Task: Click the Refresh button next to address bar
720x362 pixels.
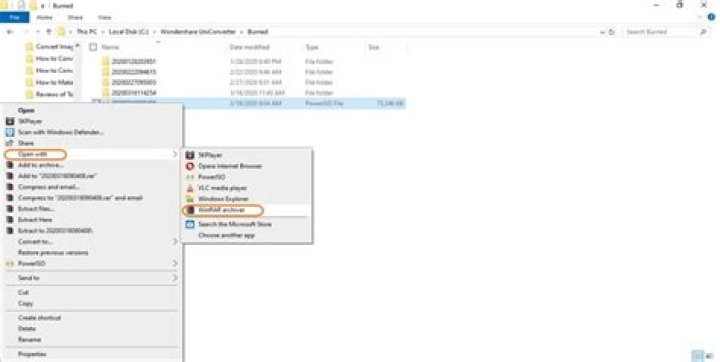Action: click(x=612, y=32)
